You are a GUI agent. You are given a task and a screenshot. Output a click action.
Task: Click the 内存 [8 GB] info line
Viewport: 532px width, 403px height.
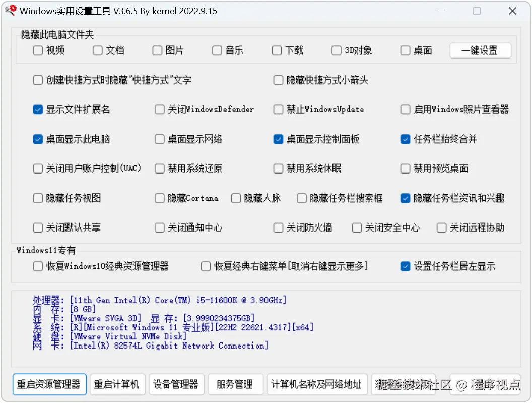click(x=64, y=309)
